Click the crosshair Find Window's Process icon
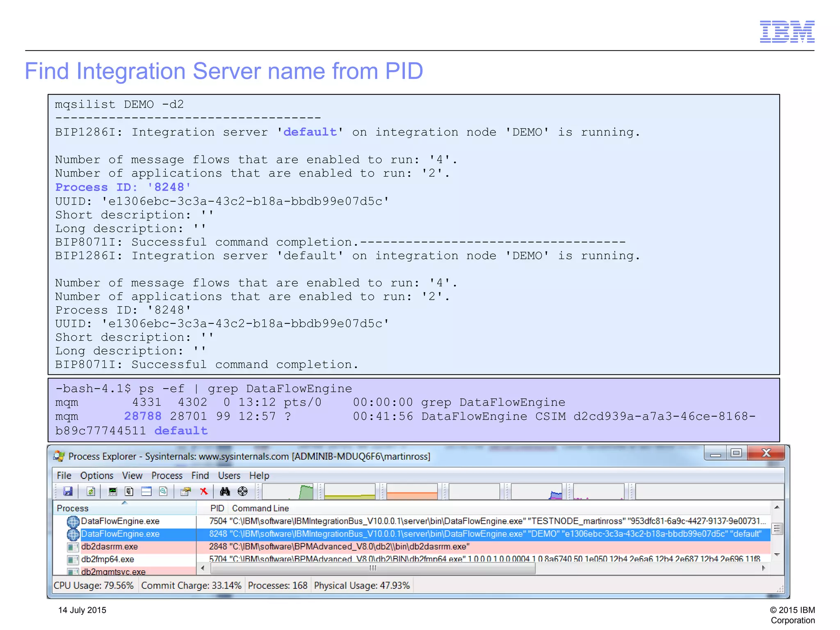The image size is (840, 630). 243,491
